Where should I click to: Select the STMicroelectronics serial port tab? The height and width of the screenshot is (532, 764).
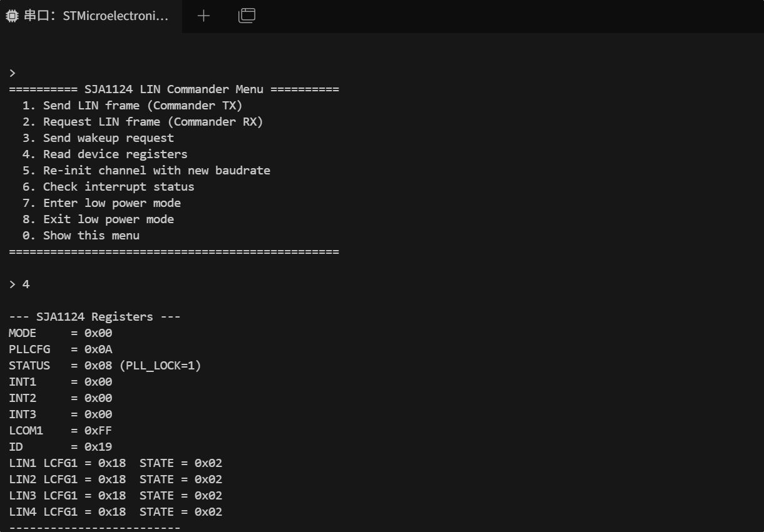point(91,16)
